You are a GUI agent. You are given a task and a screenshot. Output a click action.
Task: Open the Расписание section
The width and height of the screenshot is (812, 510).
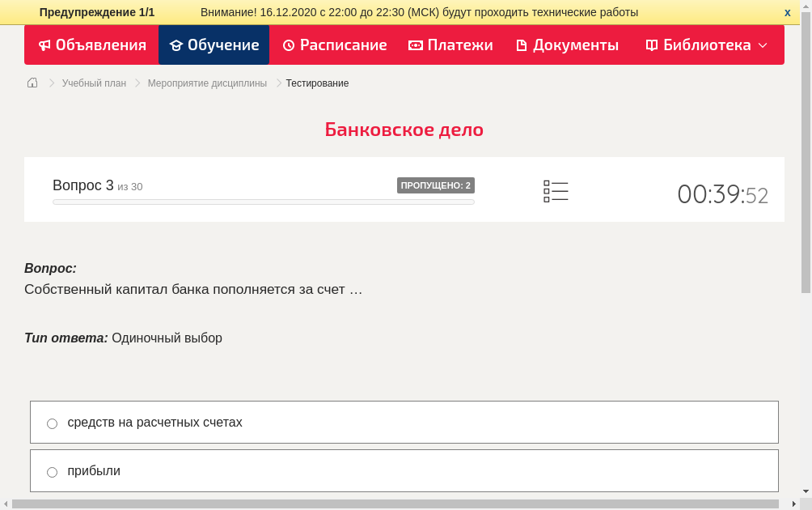click(334, 45)
